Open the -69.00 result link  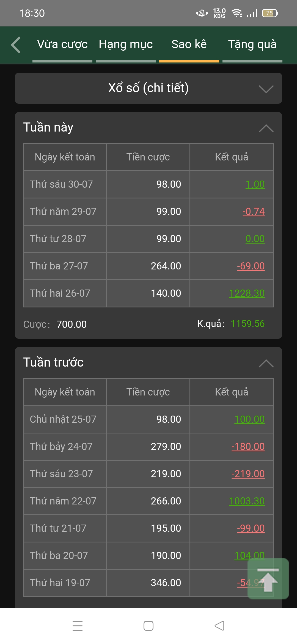point(251,266)
